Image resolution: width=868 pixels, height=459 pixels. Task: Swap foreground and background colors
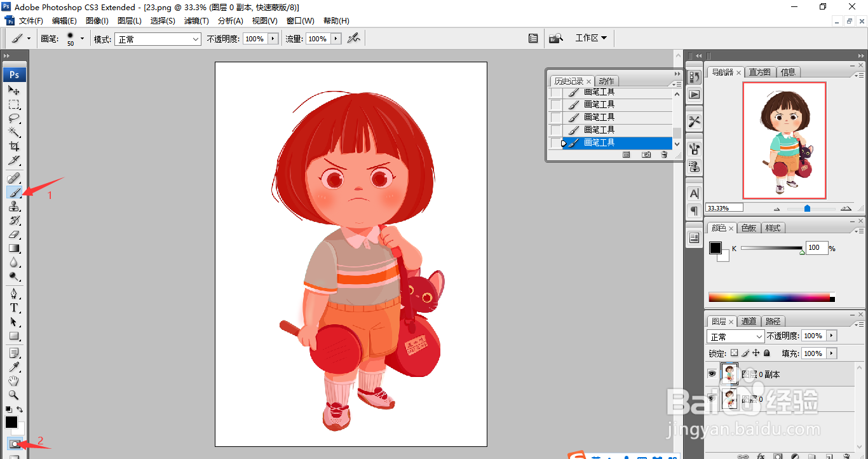[20, 409]
